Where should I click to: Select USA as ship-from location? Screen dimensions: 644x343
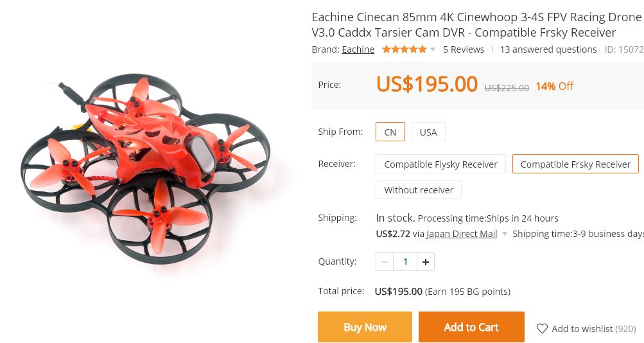click(x=428, y=132)
